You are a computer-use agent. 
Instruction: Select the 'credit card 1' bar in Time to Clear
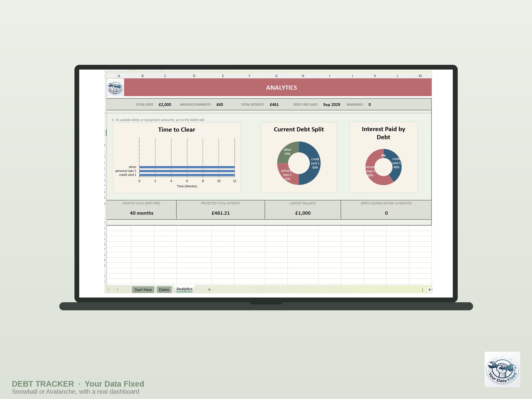tap(187, 175)
